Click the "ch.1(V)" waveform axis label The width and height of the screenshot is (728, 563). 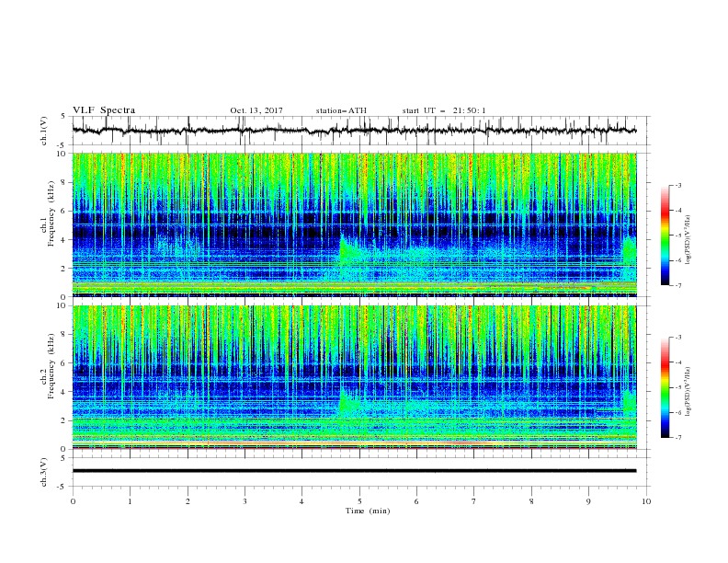(44, 131)
